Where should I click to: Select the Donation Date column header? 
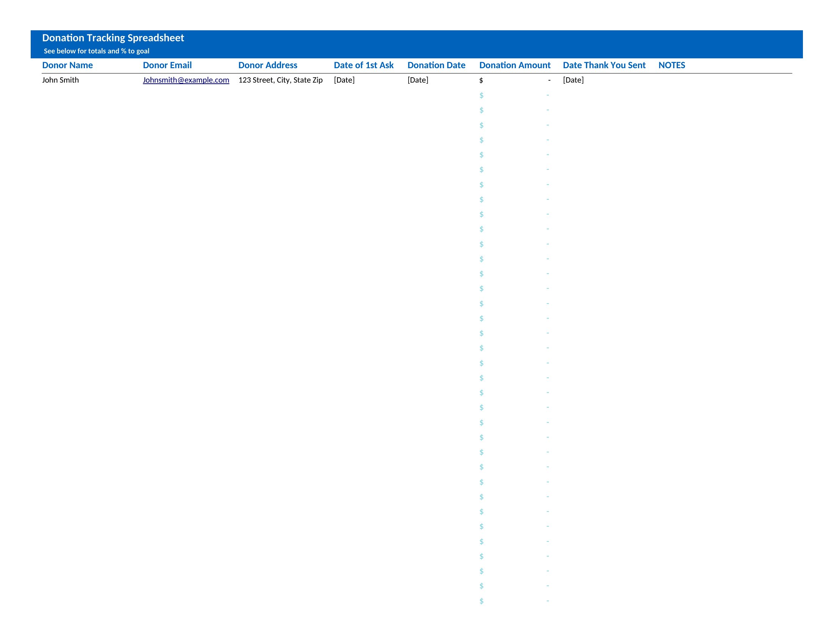[436, 65]
